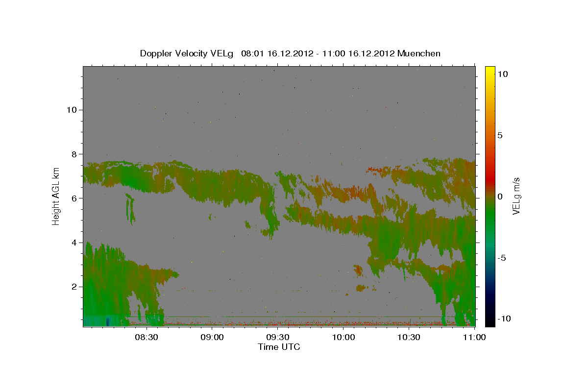The height and width of the screenshot is (392, 588).
Task: Click the 11:00 time tick label
Action: click(x=473, y=337)
